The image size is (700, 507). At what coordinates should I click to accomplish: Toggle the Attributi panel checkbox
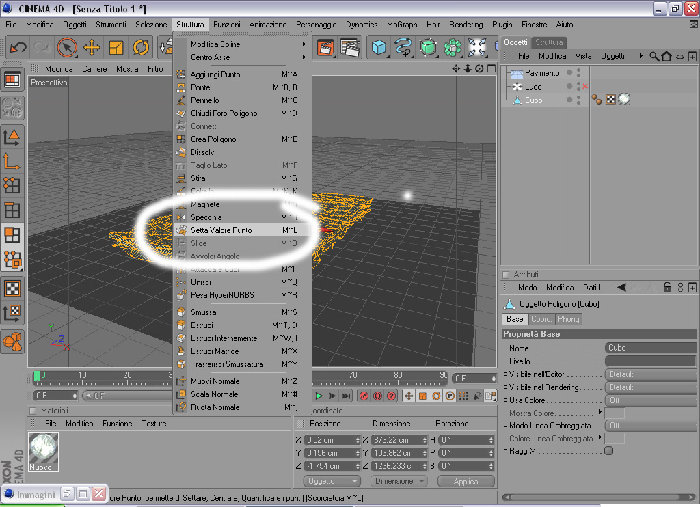[506, 274]
